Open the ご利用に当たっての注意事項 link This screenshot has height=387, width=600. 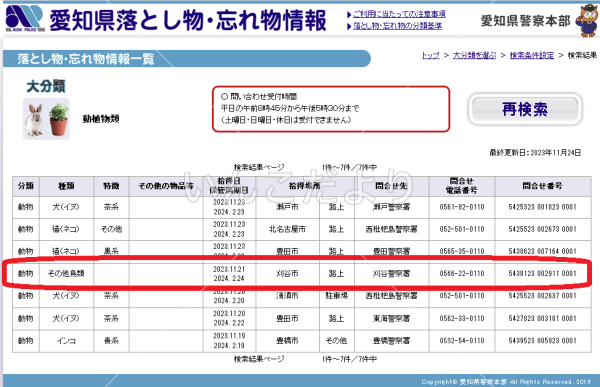pos(399,14)
